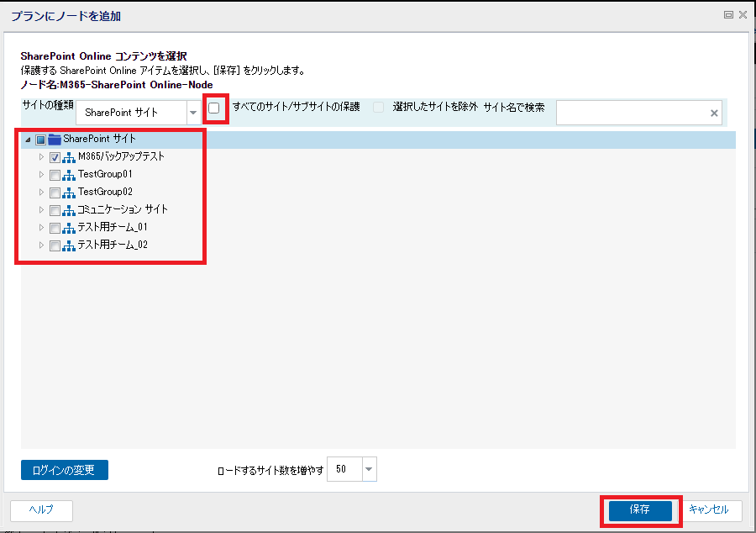Click the SharePoint Online コンテンツを選択 heading
The height and width of the screenshot is (533, 756).
pyautogui.click(x=103, y=56)
